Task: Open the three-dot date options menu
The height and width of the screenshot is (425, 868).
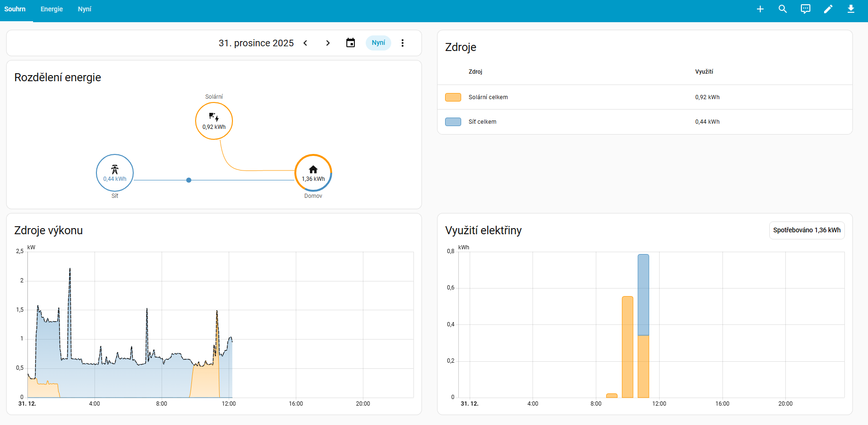Action: click(x=403, y=43)
